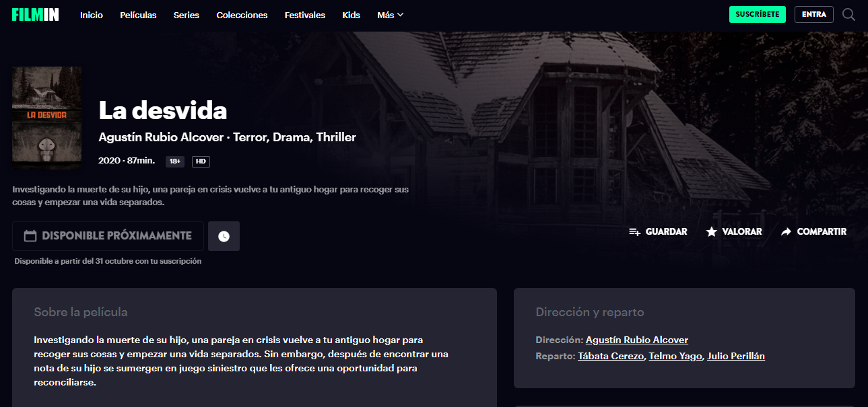Click the Guardar playlist-add icon
The width and height of the screenshot is (868, 407).
click(634, 231)
